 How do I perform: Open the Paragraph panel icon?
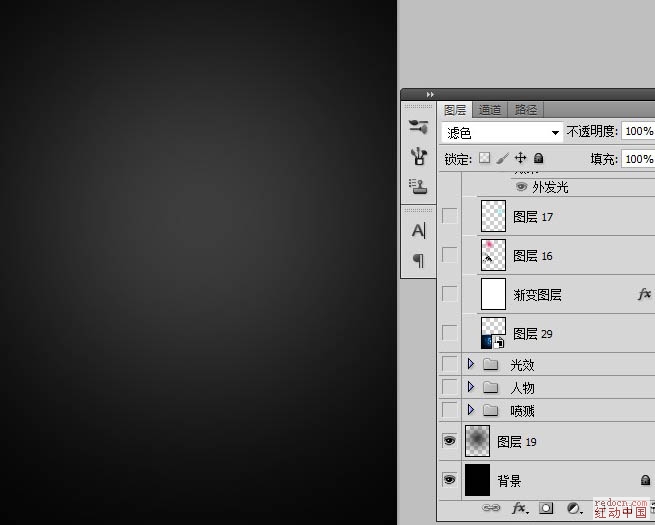click(x=419, y=260)
